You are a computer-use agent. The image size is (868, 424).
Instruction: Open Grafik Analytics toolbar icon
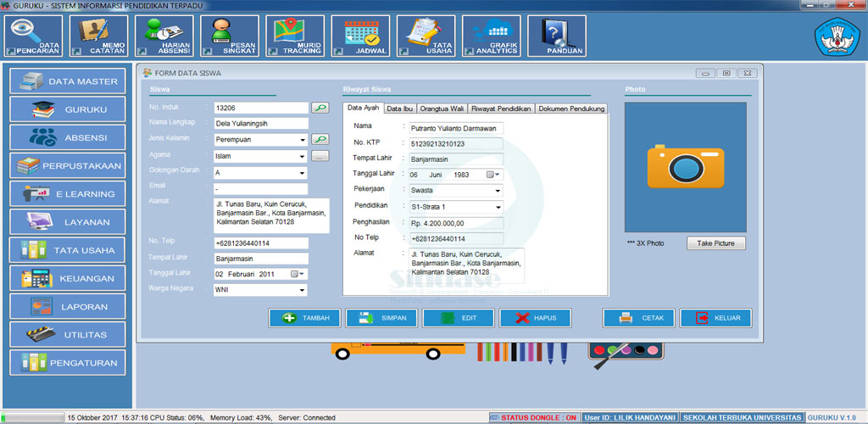tap(492, 36)
